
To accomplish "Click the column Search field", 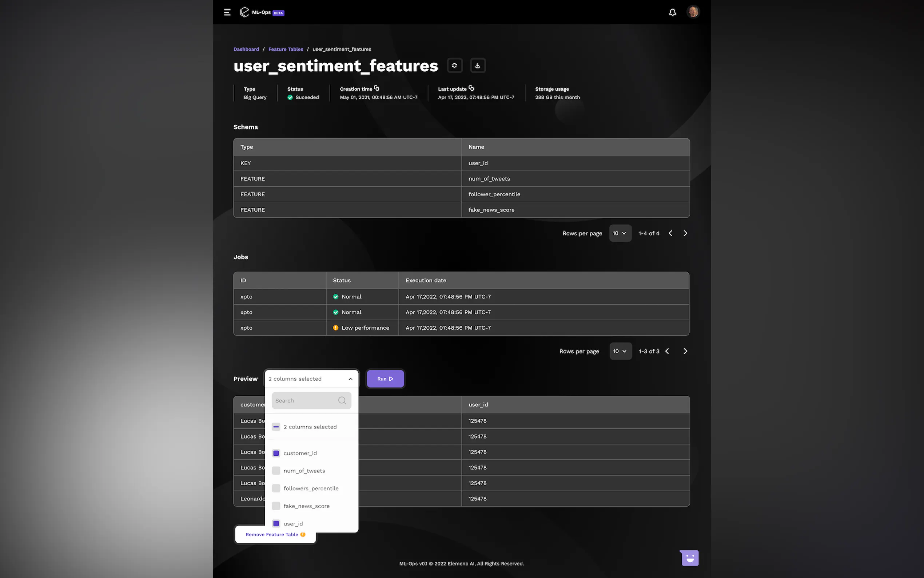I will [x=306, y=400].
